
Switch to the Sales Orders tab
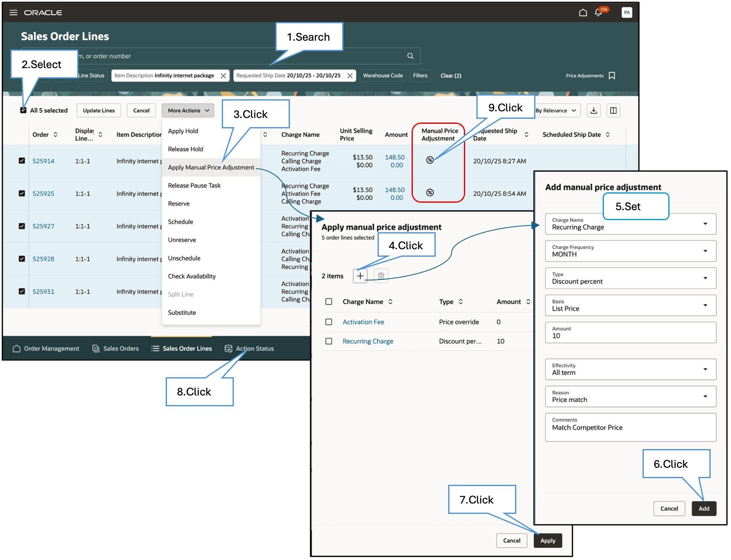tap(120, 348)
